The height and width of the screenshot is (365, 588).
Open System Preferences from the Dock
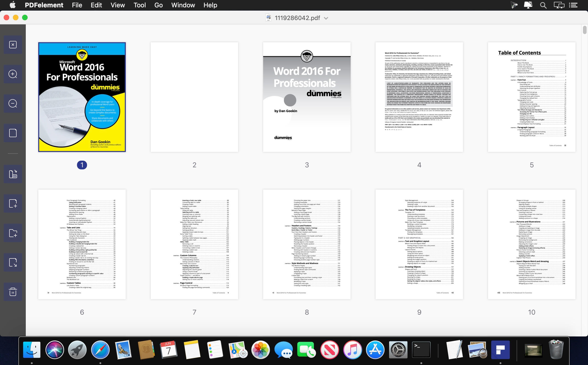coord(399,349)
